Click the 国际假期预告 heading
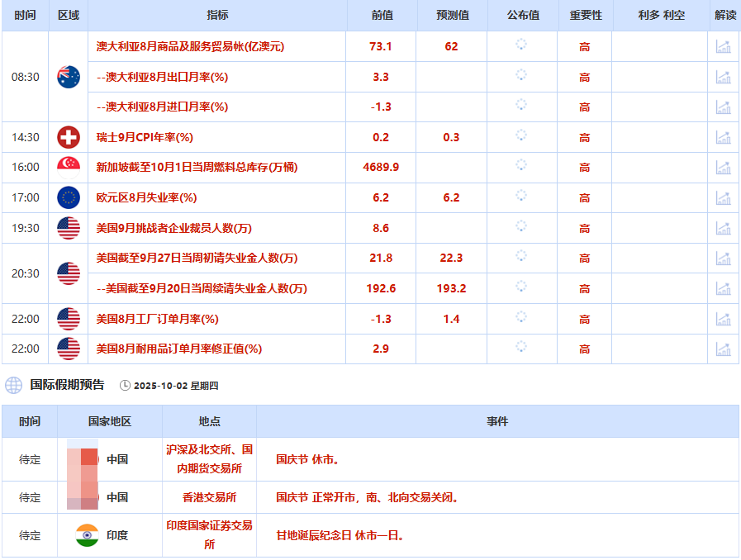This screenshot has height=560, width=741. 67,385
